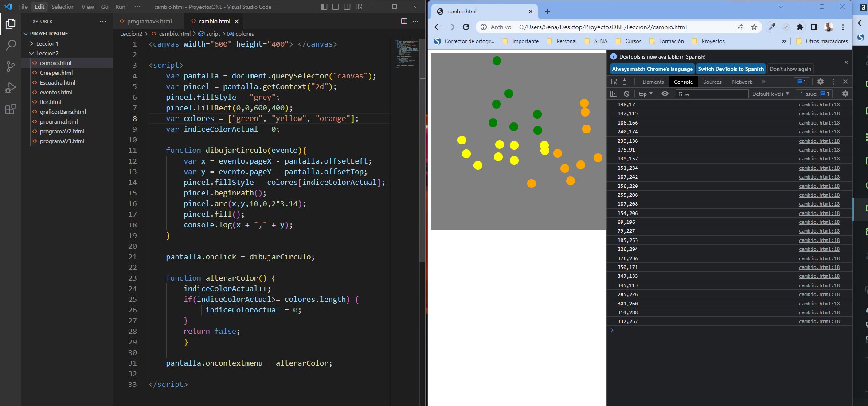Open graficosBarra.html in explorer
868x406 pixels.
[63, 112]
